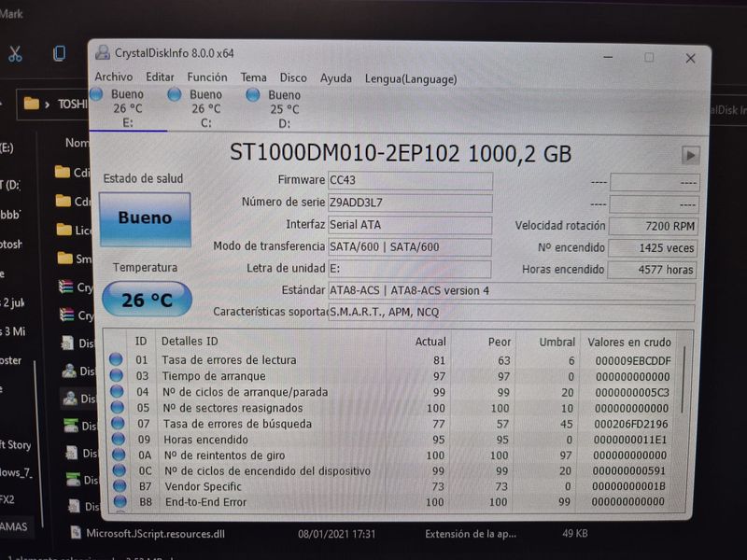Image resolution: width=747 pixels, height=560 pixels.
Task: Click raw value 000009EBCDDF
Action: (633, 361)
